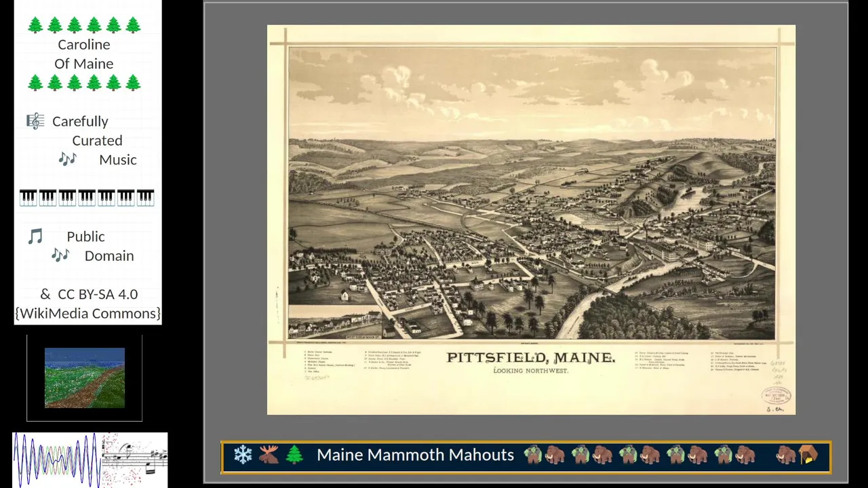Click the music notes icon beside Music
The image size is (868, 488).
[67, 159]
